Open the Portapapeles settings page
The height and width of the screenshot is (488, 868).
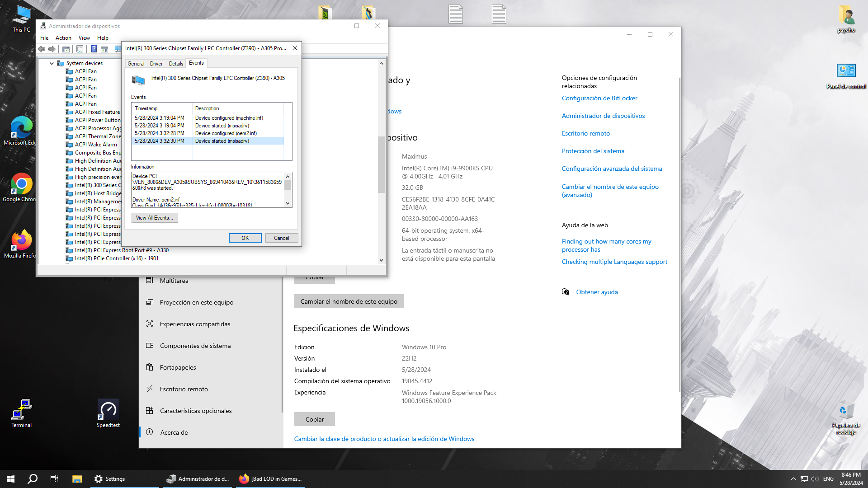point(178,367)
